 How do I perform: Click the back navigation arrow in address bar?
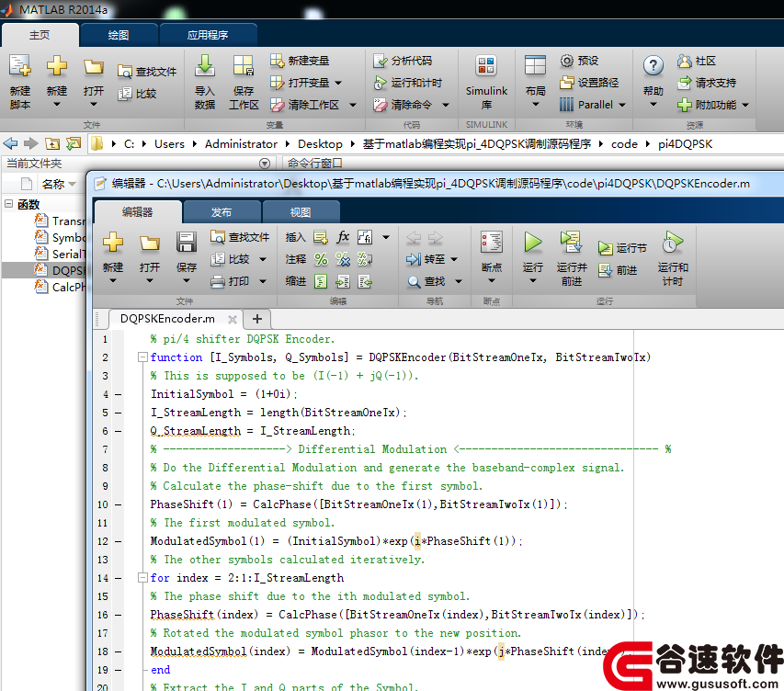10,144
